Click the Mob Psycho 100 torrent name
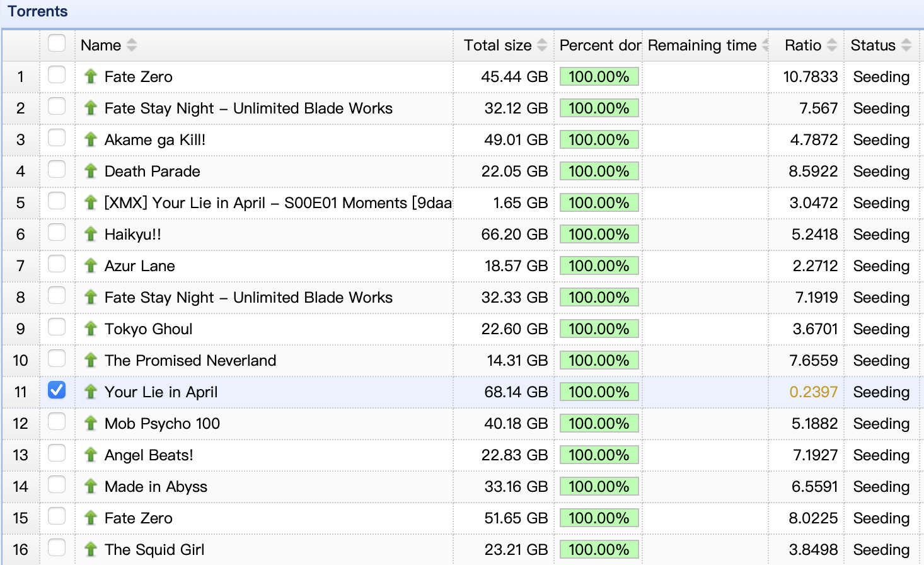The image size is (924, 565). click(x=162, y=423)
